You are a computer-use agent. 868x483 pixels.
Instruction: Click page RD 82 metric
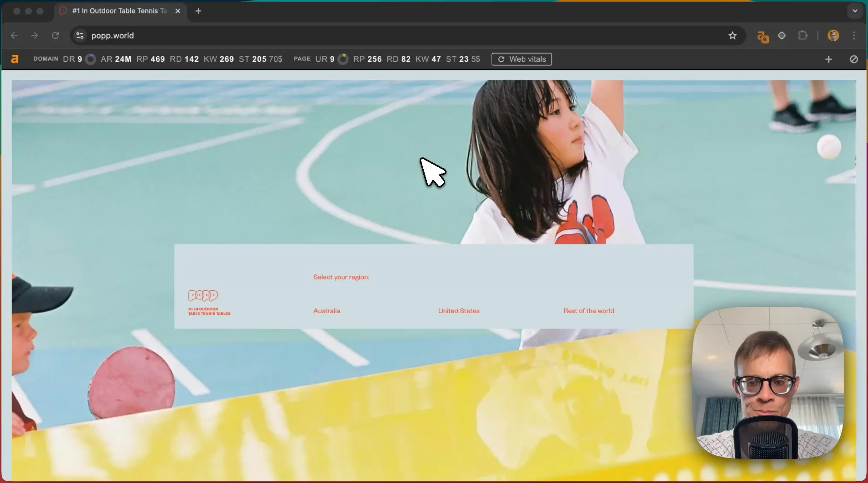click(x=398, y=59)
